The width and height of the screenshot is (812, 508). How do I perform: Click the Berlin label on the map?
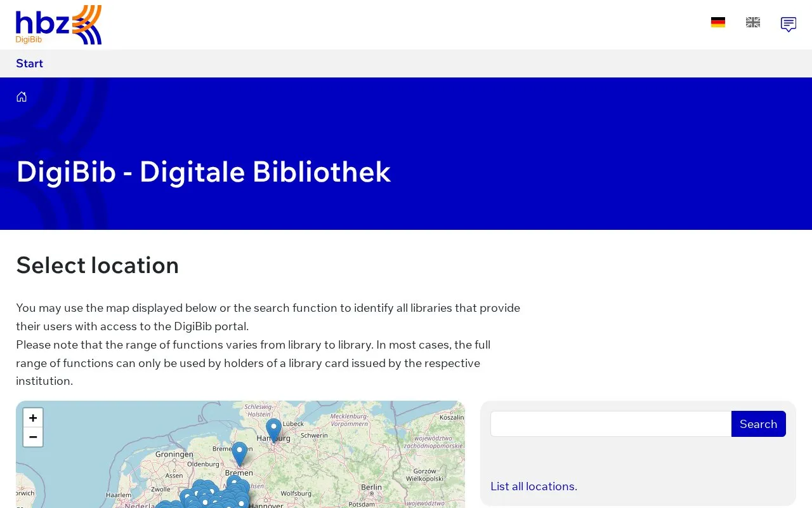click(371, 488)
